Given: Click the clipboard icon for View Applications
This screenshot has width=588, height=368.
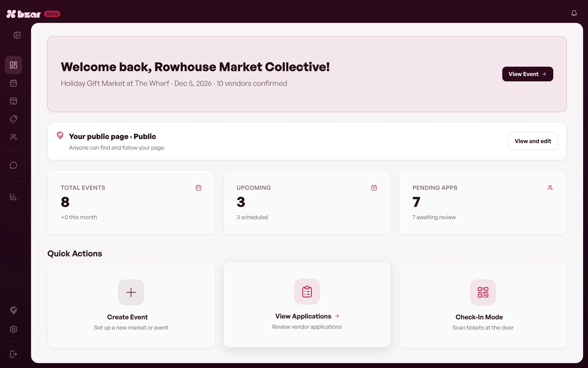Looking at the screenshot, I should click(x=307, y=291).
